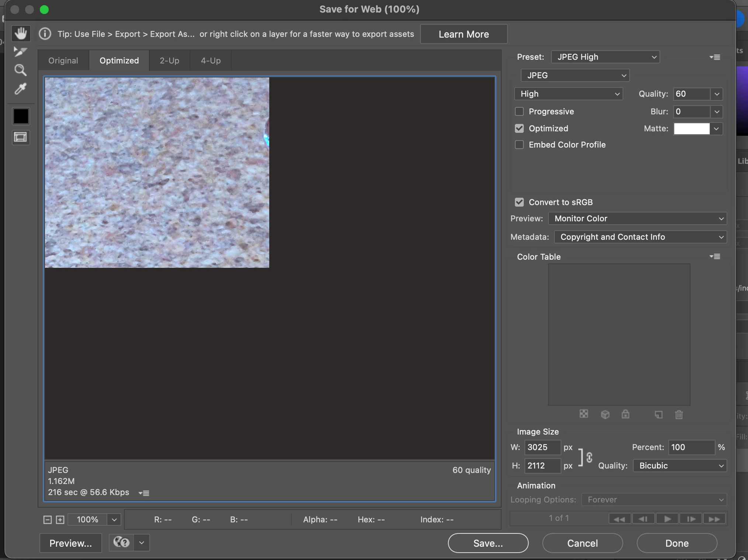
Task: Open the Bicubic resampling quality dropdown
Action: click(680, 466)
